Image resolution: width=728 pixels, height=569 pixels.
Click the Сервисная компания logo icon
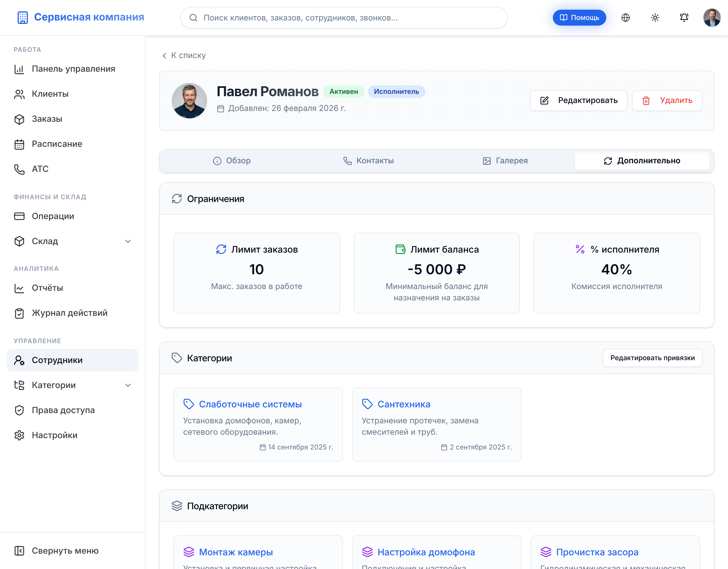[x=23, y=17]
